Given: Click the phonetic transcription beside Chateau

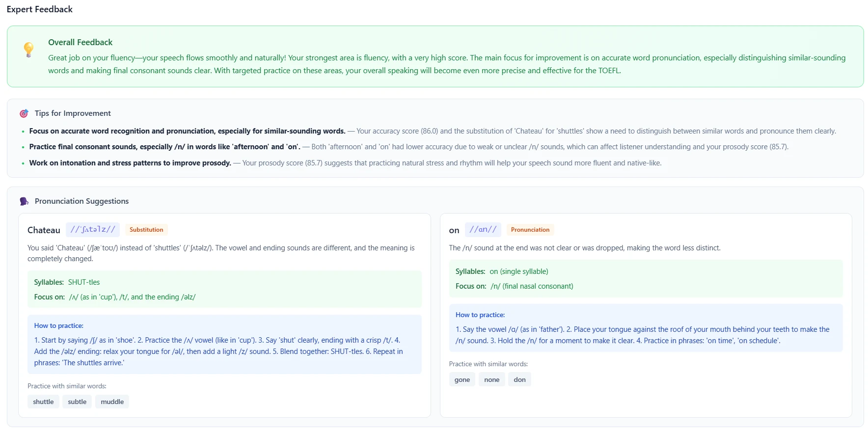Looking at the screenshot, I should (x=93, y=230).
